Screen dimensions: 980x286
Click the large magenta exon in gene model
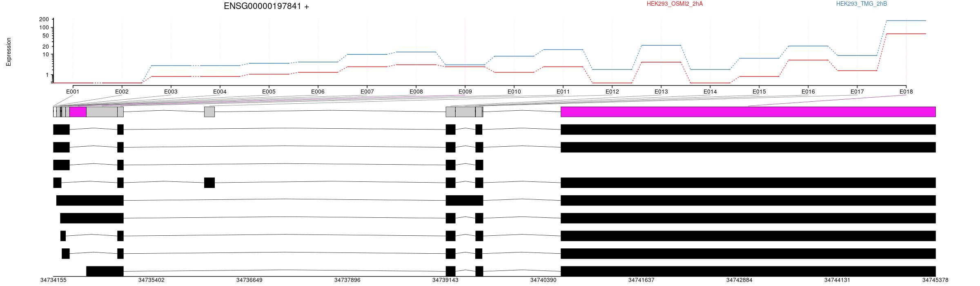(748, 112)
